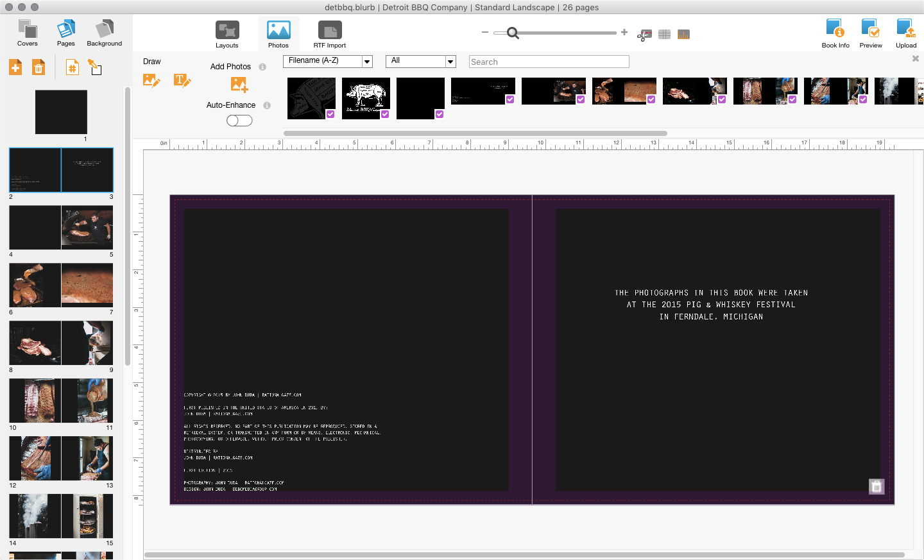The image size is (924, 560).
Task: Click the Add Photos icon
Action: (x=239, y=84)
